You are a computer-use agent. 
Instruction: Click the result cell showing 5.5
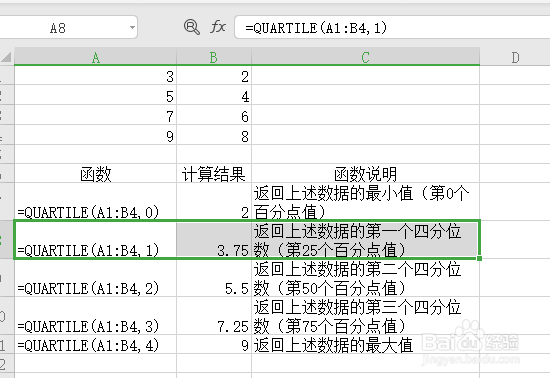pyautogui.click(x=214, y=278)
